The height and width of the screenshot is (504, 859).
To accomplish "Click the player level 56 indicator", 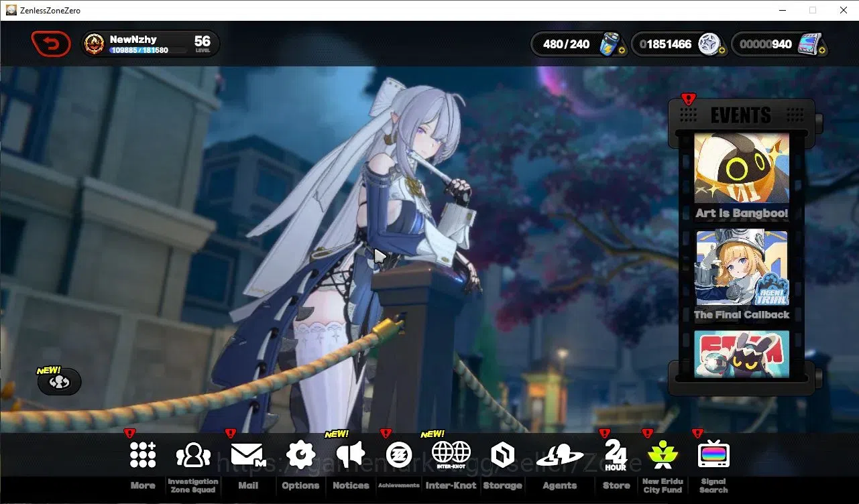I will point(203,44).
